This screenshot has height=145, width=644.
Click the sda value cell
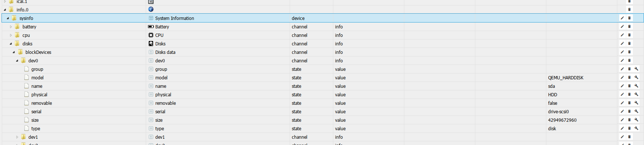(x=552, y=86)
